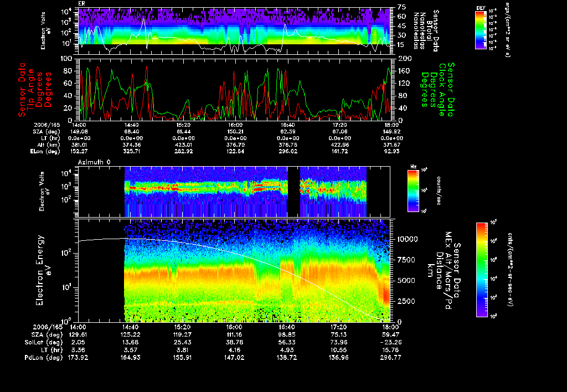Click local time value 15.76
567x392 pixels.
390,350
